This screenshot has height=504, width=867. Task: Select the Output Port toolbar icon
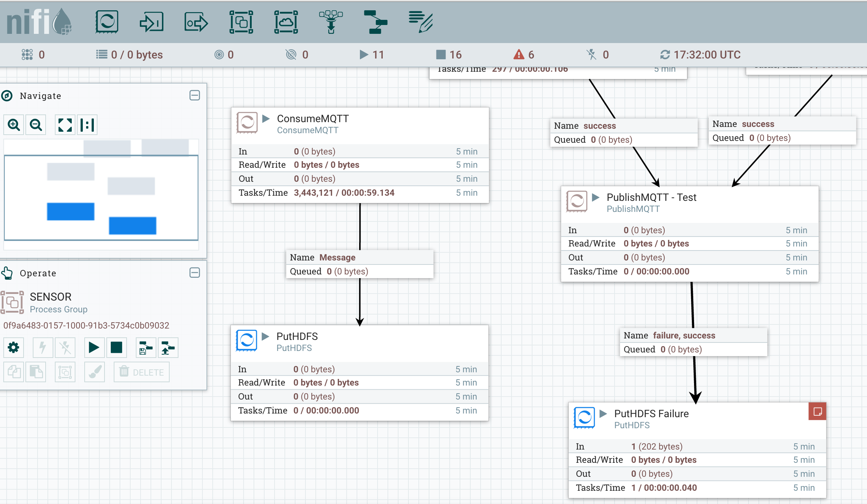tap(196, 22)
